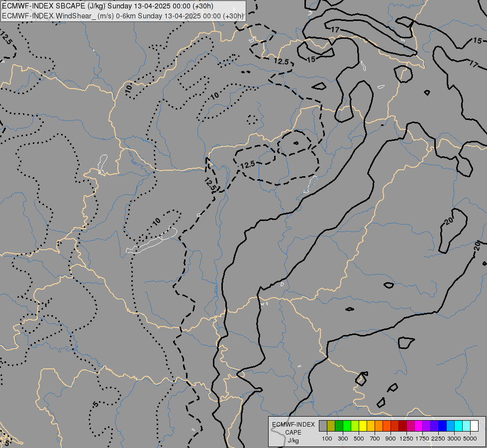
Task: Click the legend label 100
Action: [x=327, y=439]
